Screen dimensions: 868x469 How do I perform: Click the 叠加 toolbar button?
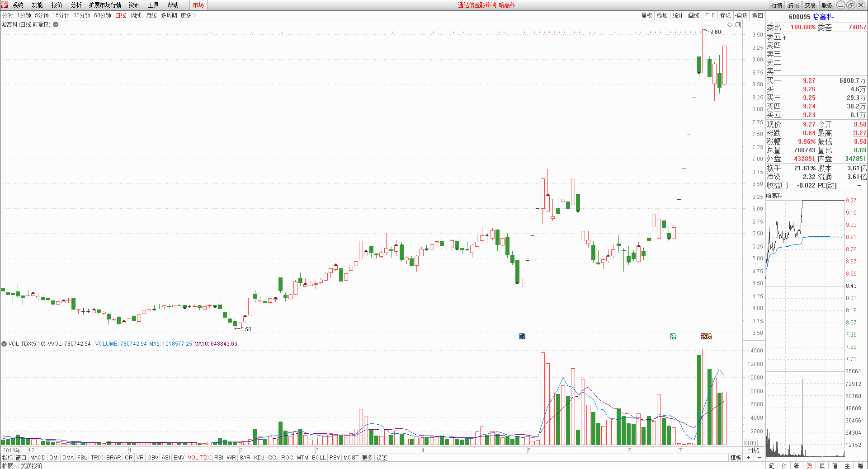[662, 15]
